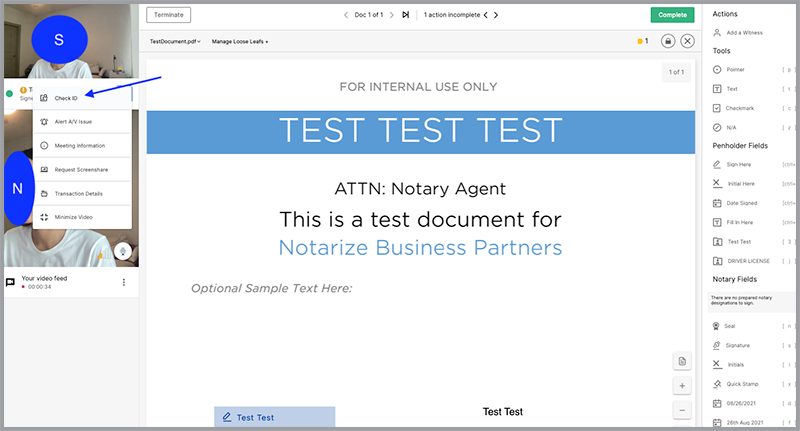Screen dimensions: 800x431
Task: Select Minimize Video menu entry
Action: pyautogui.click(x=82, y=217)
